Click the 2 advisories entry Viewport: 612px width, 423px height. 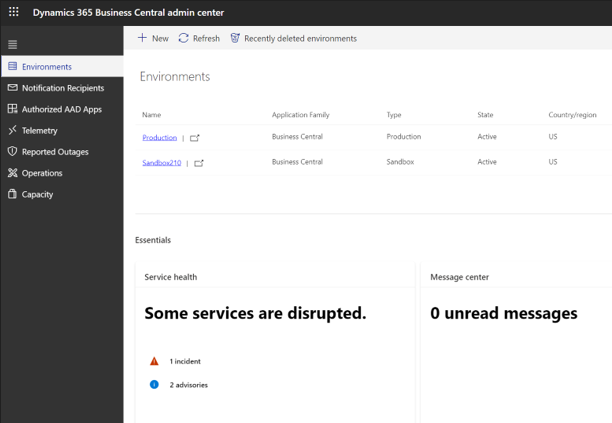pos(189,385)
